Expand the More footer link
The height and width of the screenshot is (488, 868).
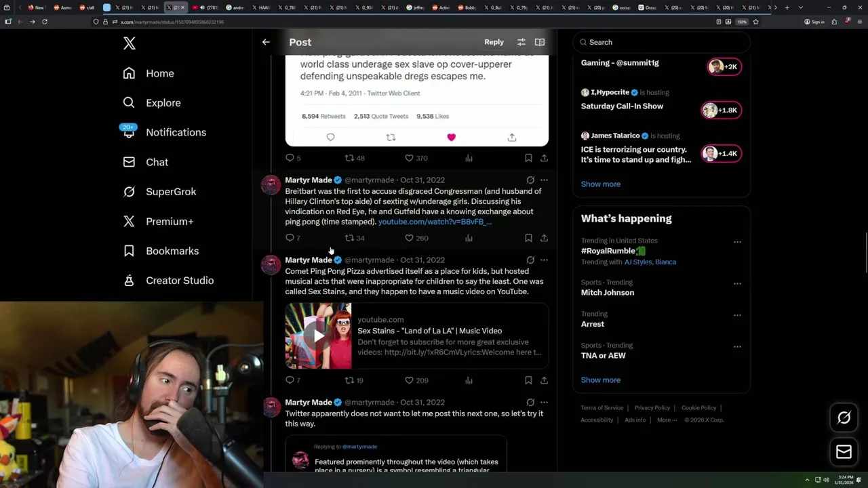click(667, 420)
